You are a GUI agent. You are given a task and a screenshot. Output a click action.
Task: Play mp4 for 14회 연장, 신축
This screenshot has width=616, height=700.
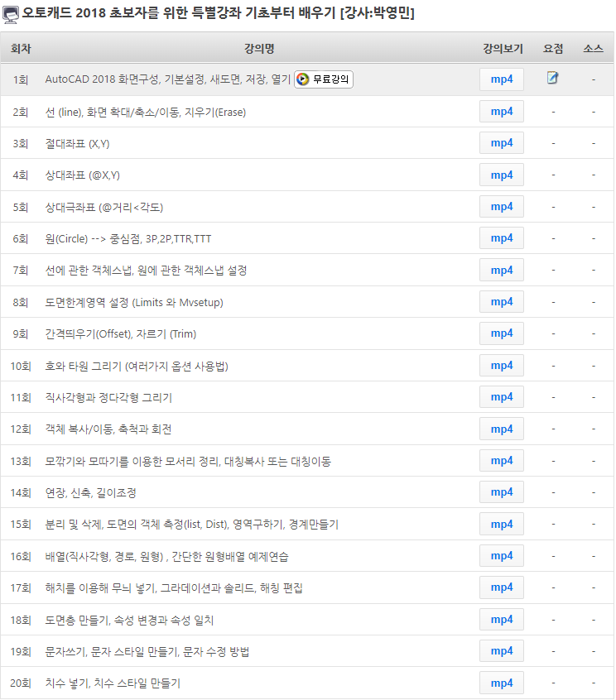(502, 492)
